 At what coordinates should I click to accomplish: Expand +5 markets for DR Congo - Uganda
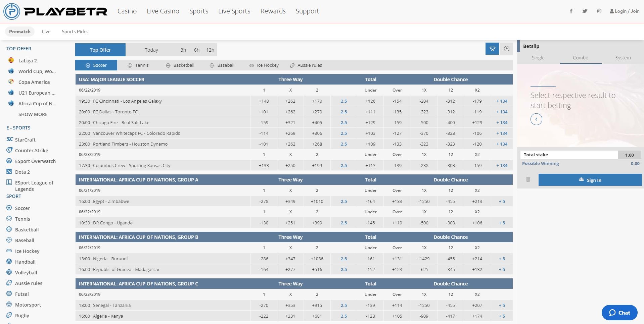click(502, 223)
